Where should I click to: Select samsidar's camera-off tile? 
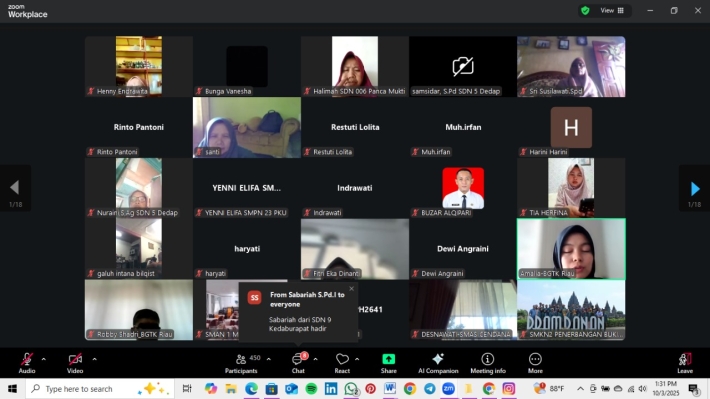(x=463, y=67)
